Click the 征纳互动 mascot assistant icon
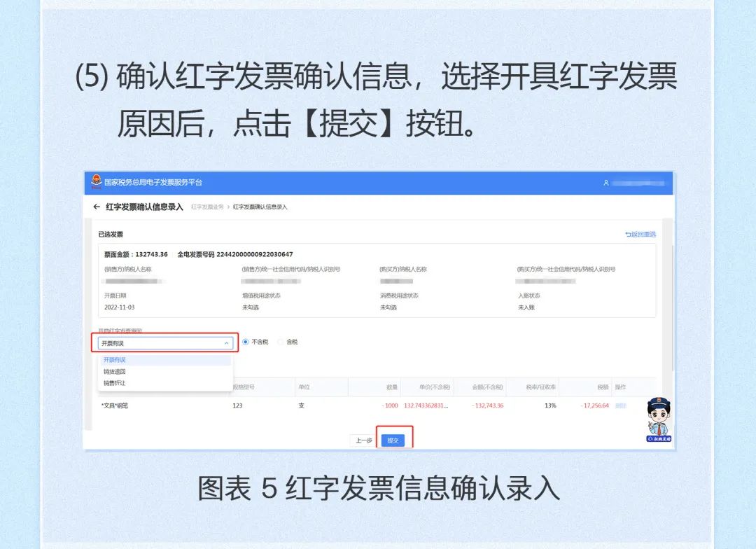Image resolution: width=756 pixels, height=549 pixels. click(x=659, y=419)
